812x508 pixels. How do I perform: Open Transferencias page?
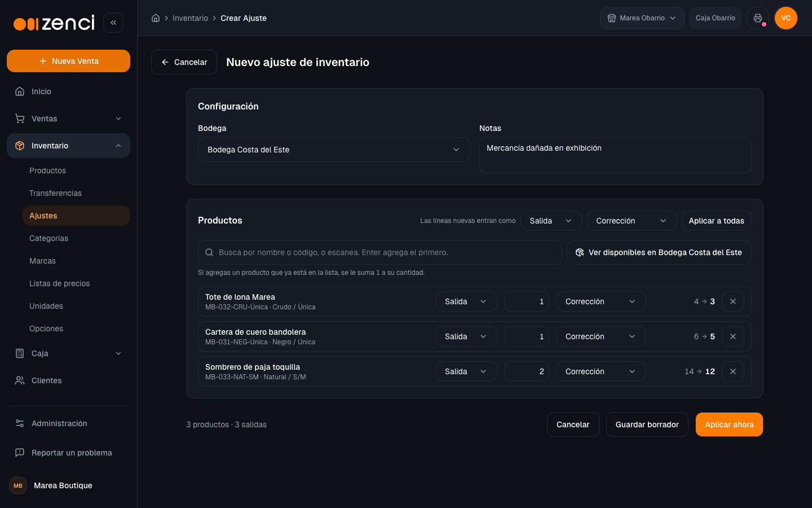[x=76, y=193]
